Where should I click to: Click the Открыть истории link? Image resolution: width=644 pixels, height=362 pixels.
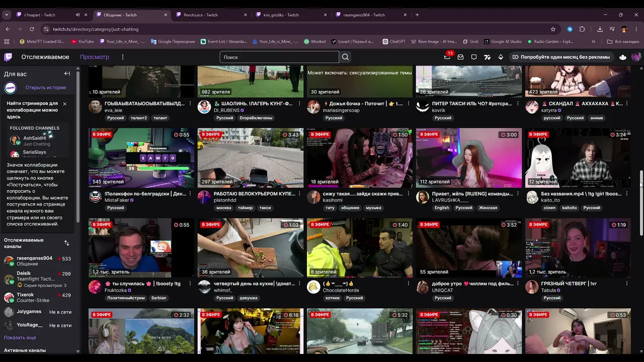pyautogui.click(x=46, y=87)
